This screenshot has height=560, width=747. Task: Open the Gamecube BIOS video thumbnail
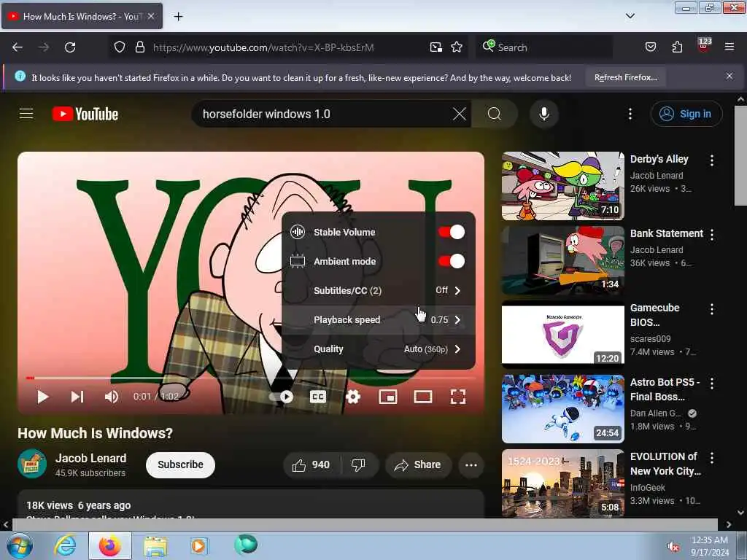pyautogui.click(x=562, y=334)
